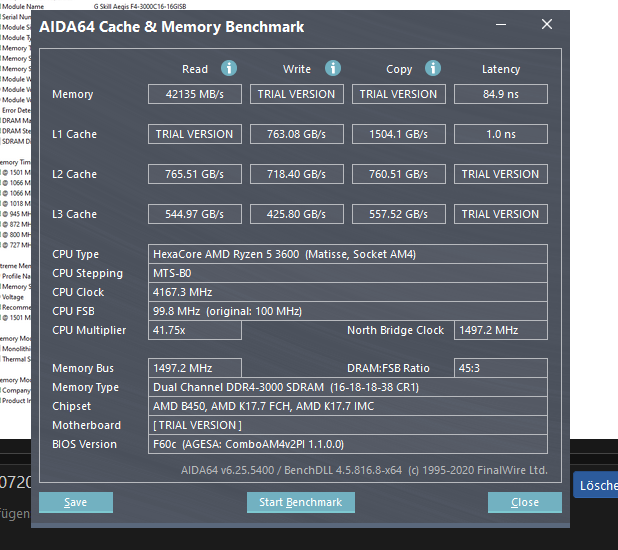The height and width of the screenshot is (550, 618).
Task: Click the L3 Cache row label
Action: pyautogui.click(x=74, y=214)
